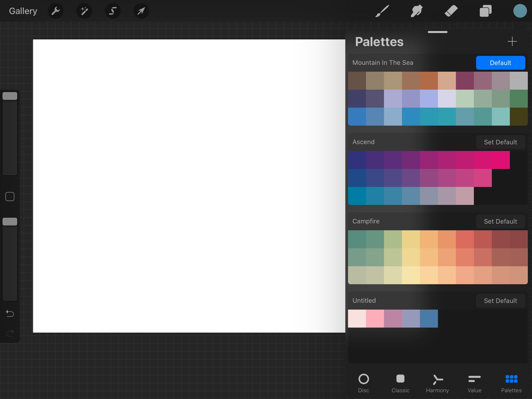This screenshot has width=532, height=399.
Task: Tap undo arrow in sidebar
Action: pos(10,313)
